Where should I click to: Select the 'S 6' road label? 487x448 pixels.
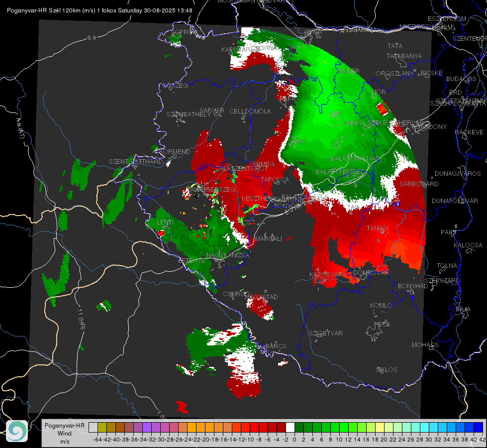(92, 38)
